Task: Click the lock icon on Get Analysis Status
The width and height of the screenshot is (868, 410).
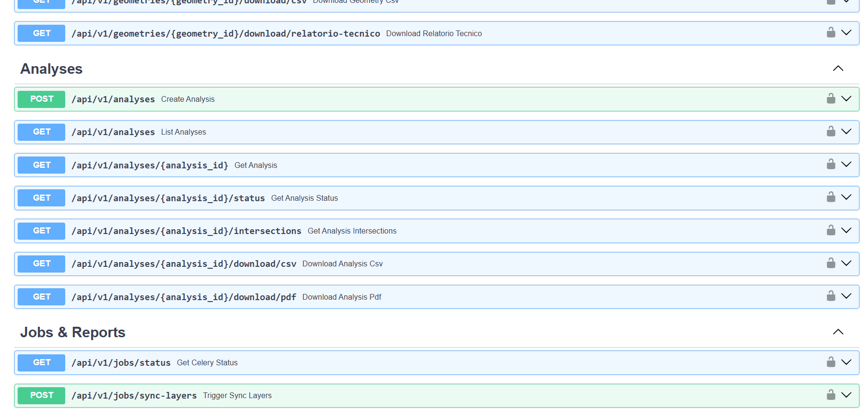Action: click(831, 197)
